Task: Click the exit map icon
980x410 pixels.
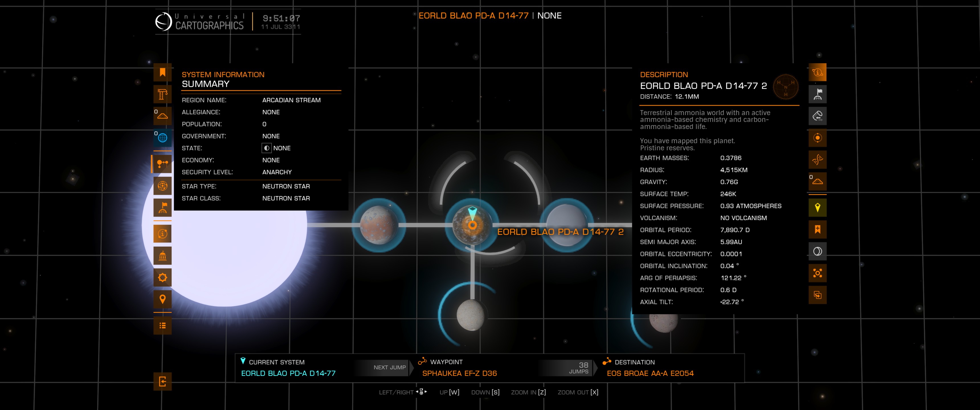Action: 162,381
